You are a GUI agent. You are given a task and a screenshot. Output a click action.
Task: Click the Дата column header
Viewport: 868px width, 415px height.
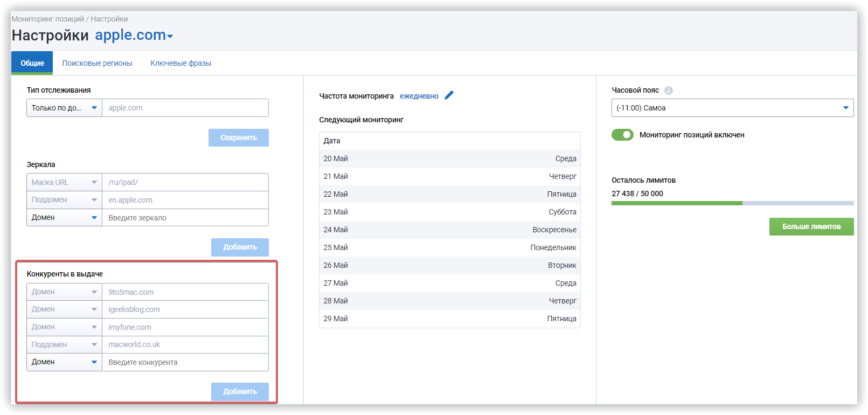click(332, 141)
